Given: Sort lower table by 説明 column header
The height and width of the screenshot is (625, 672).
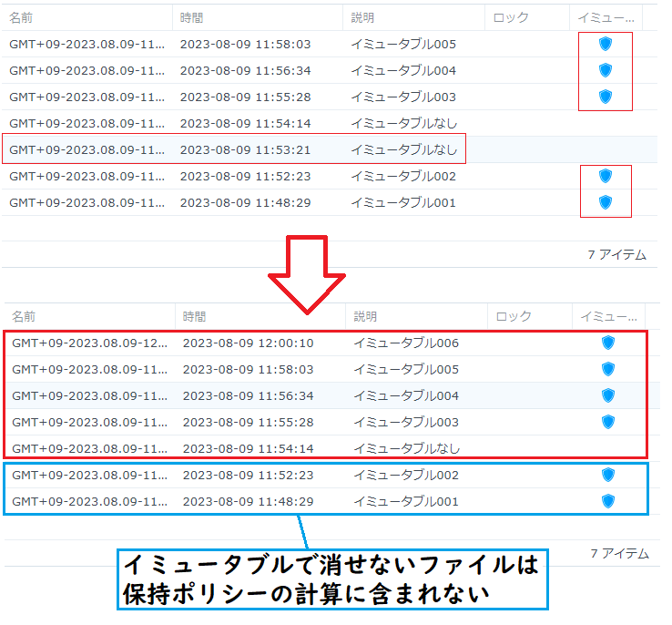Looking at the screenshot, I should (x=416, y=316).
